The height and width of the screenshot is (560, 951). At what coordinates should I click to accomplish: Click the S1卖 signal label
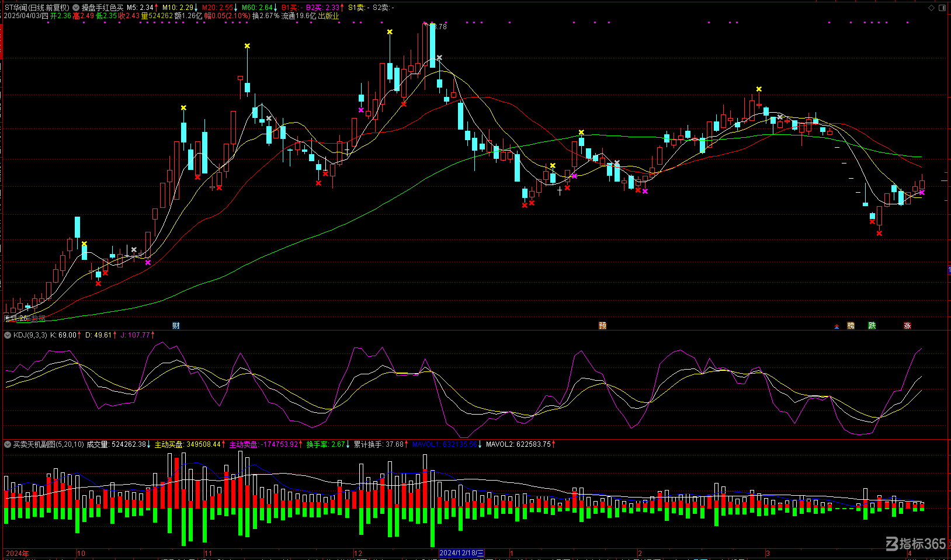tap(359, 8)
